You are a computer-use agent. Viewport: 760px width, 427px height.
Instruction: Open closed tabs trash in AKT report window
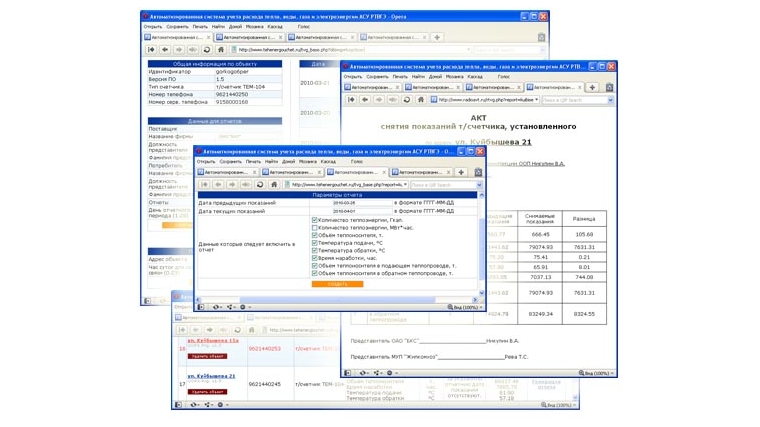point(609,87)
